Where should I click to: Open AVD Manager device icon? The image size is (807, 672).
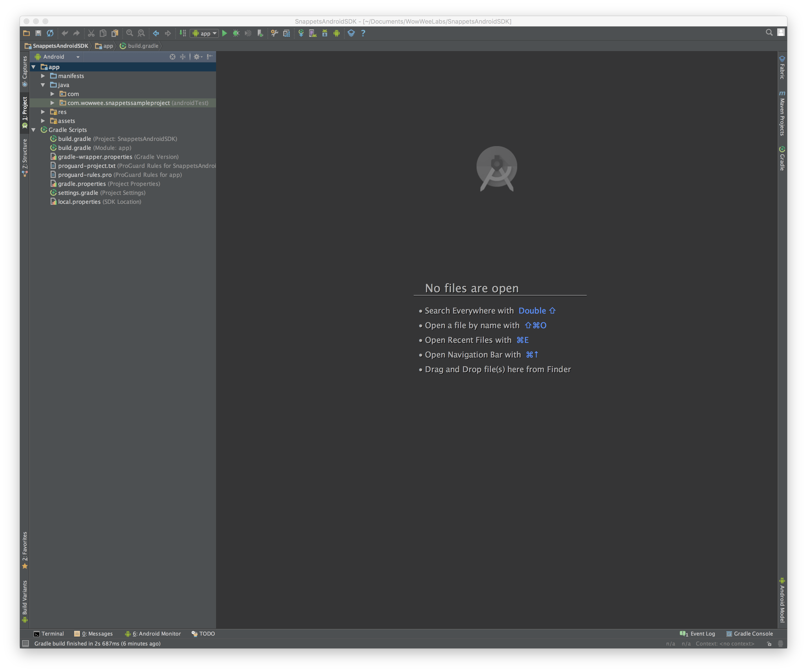(x=313, y=33)
